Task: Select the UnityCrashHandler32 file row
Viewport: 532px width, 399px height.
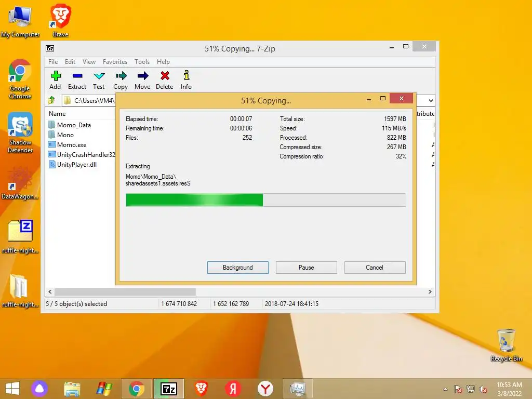Action: tap(81, 154)
